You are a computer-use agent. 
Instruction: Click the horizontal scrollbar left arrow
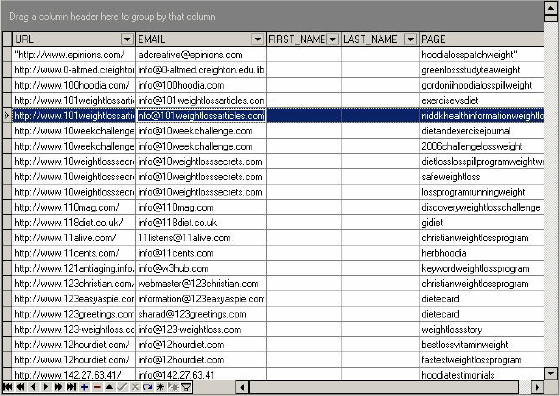coord(242,387)
